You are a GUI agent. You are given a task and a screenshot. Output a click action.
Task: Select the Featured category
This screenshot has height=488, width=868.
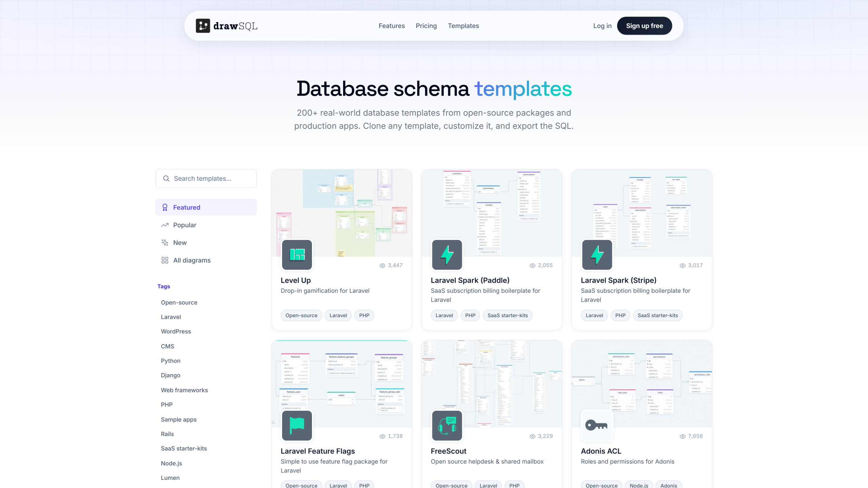[206, 207]
